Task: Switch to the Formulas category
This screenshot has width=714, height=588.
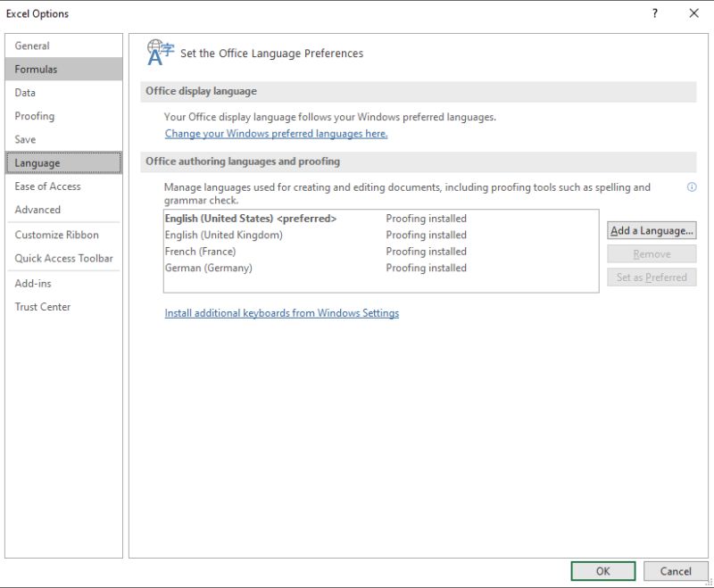Action: [63, 70]
